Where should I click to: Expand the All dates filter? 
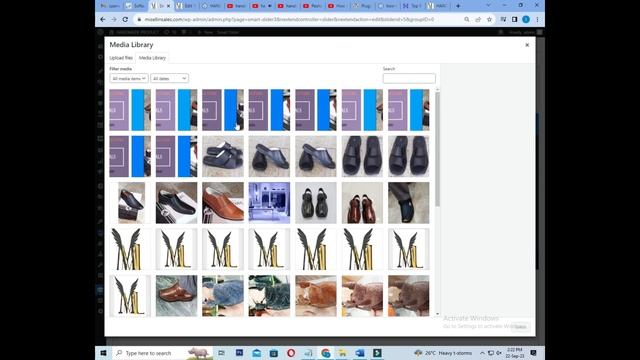(169, 78)
